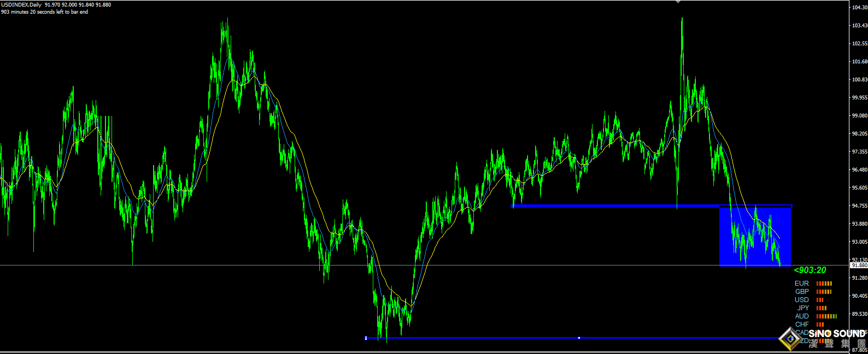
Task: Click the 100.83 price axis label
Action: [859, 80]
